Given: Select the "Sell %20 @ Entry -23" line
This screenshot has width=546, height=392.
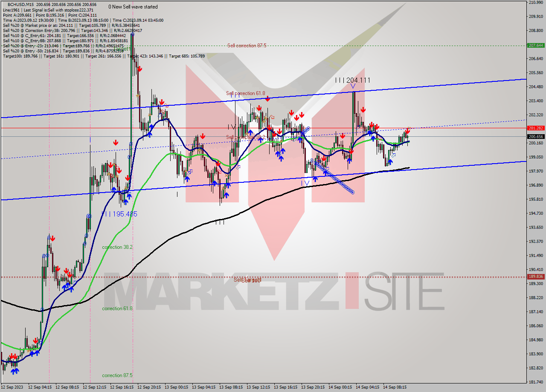Looking at the screenshot, I should point(63,46).
